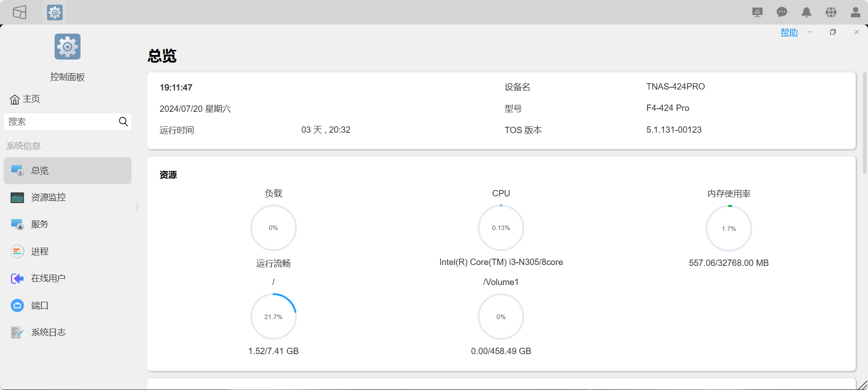868x390 pixels.
Task: Minimize the Control Panel window
Action: point(810,32)
